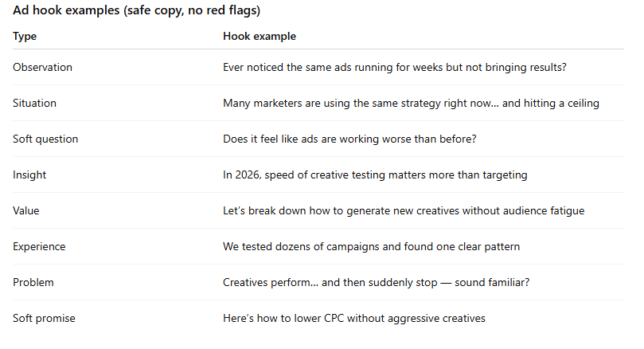Click the "Experience" type cell
Screen dimensions: 644x349
click(x=39, y=247)
